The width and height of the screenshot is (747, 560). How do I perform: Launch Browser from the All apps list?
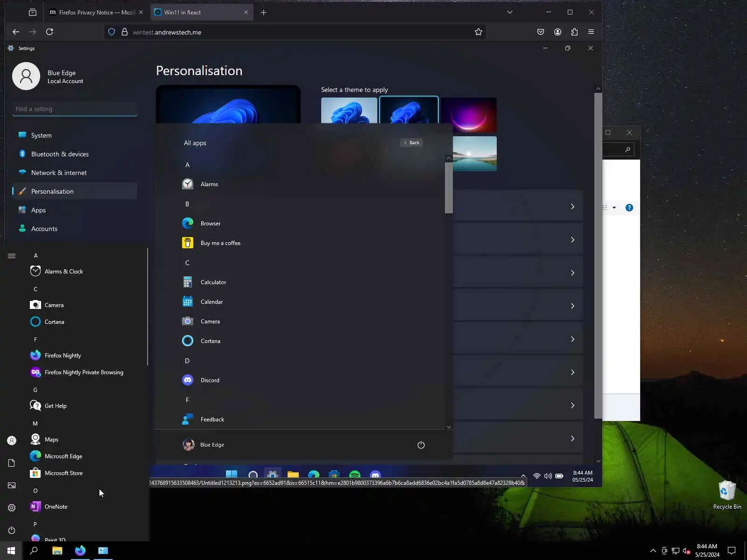pyautogui.click(x=201, y=224)
